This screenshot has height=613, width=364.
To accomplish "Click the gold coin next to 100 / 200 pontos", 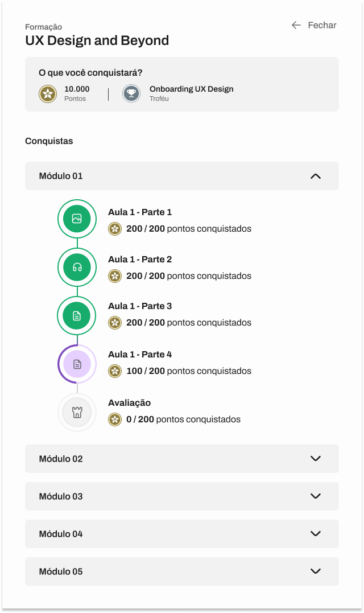I will [x=115, y=371].
